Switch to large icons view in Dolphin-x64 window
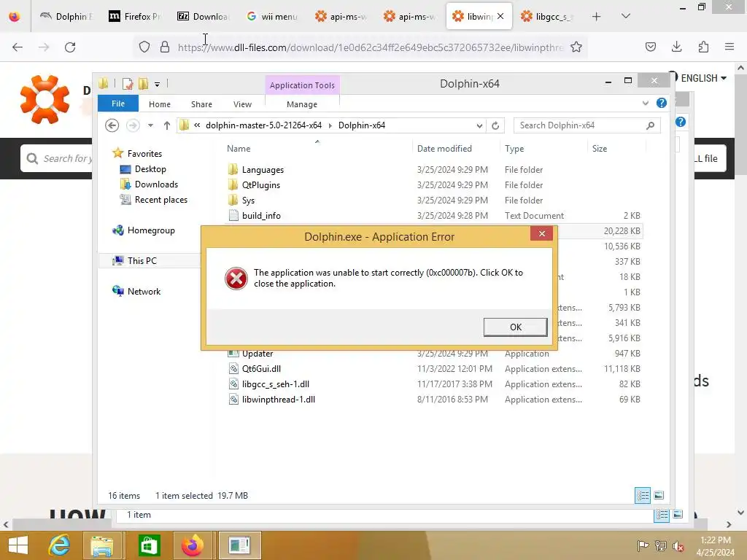This screenshot has width=747, height=560. tap(659, 495)
